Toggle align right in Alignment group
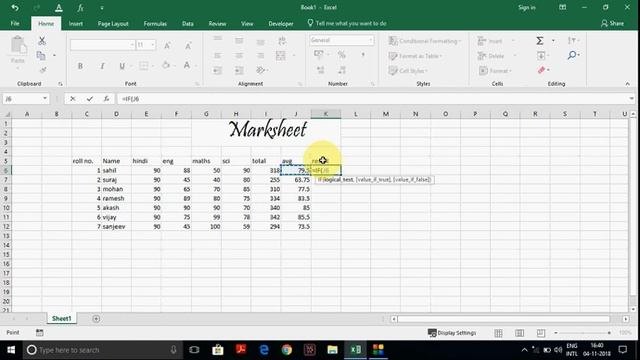640x360 pixels. tap(260, 56)
